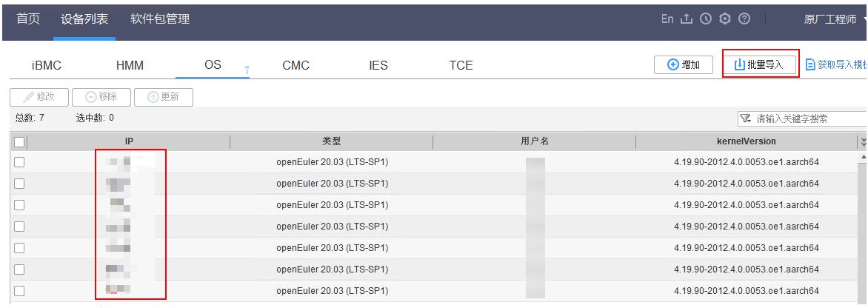Click the document icon beside 获取导入模板

tap(810, 64)
